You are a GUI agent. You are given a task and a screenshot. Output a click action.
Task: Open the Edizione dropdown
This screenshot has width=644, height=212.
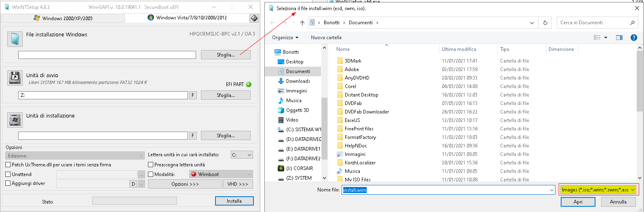pos(75,155)
